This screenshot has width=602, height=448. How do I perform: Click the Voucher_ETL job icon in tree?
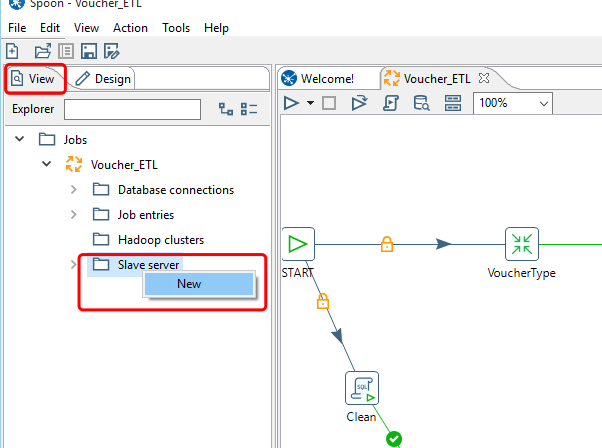74,164
